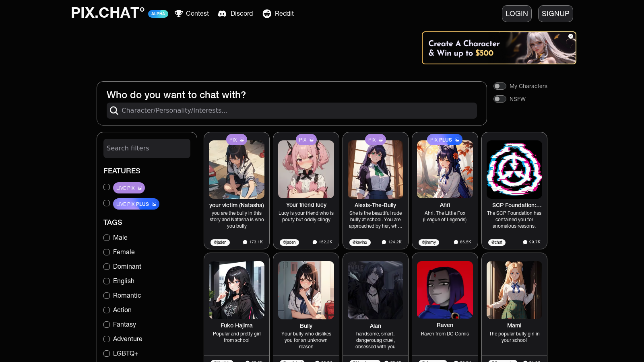Click the comment bubble showing 124.2K on Alexis-The-Bully
Screen dimensions: 644x362
(384, 242)
